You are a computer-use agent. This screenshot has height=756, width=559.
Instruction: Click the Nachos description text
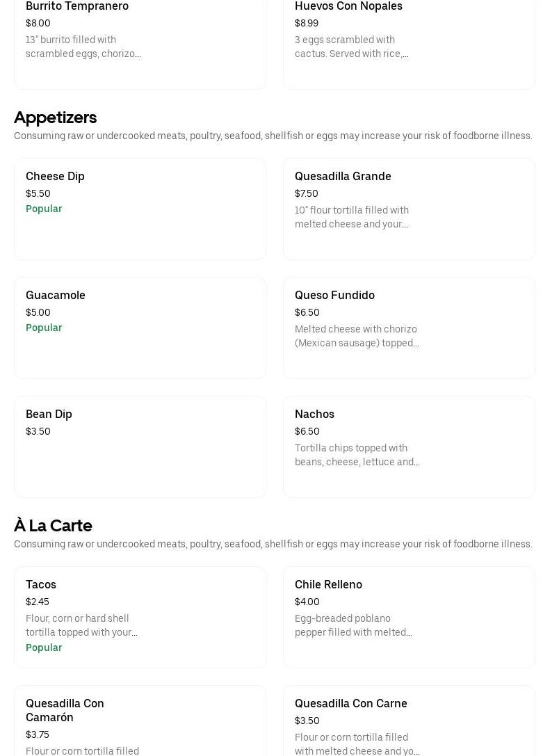click(357, 455)
